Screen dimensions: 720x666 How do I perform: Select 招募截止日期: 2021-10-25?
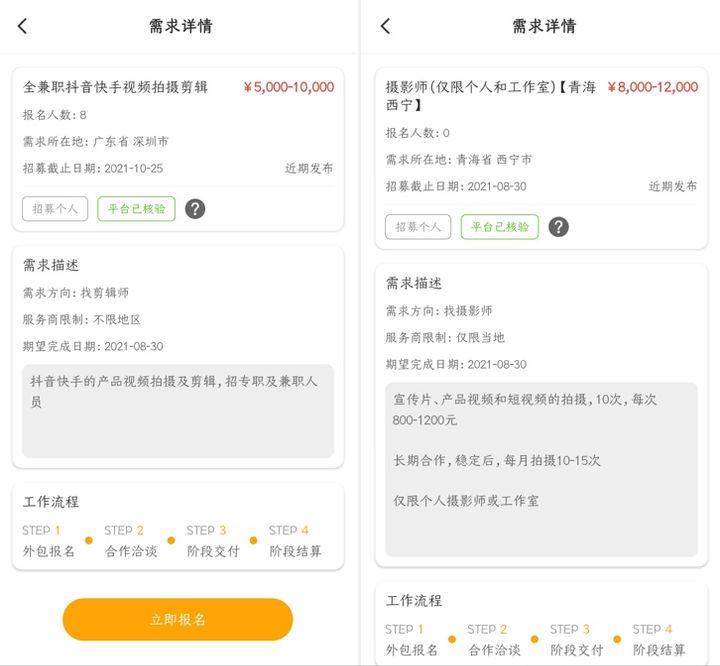[93, 168]
